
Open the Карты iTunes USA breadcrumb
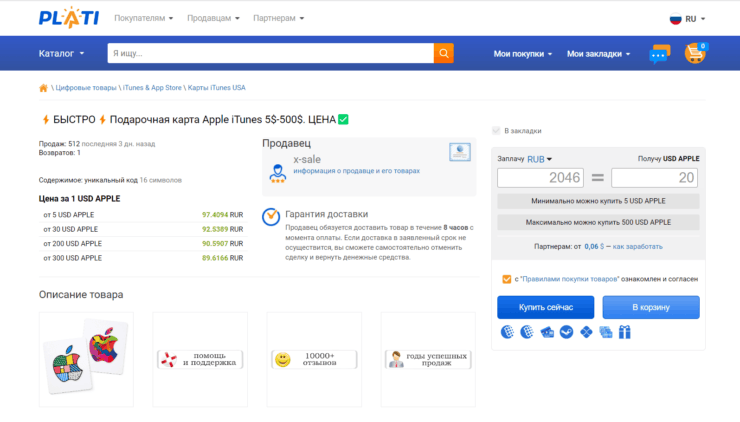(217, 88)
